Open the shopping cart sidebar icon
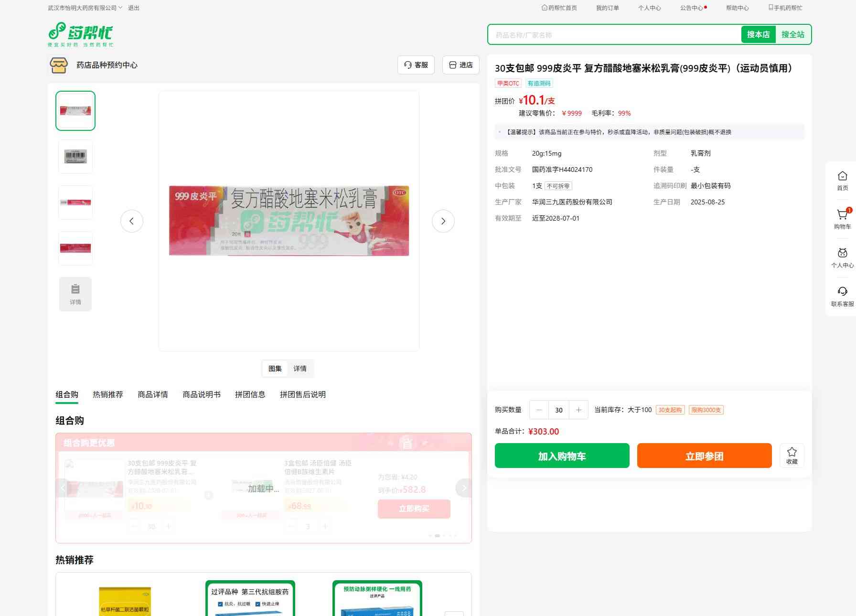The height and width of the screenshot is (616, 856). tap(842, 216)
